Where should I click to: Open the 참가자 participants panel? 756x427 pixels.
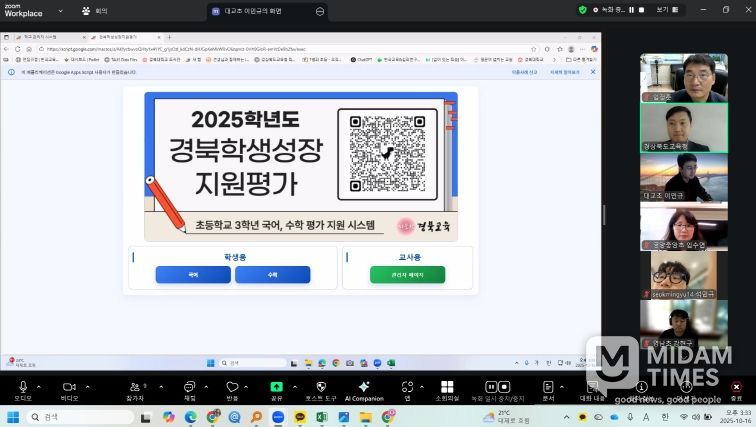pos(135,386)
